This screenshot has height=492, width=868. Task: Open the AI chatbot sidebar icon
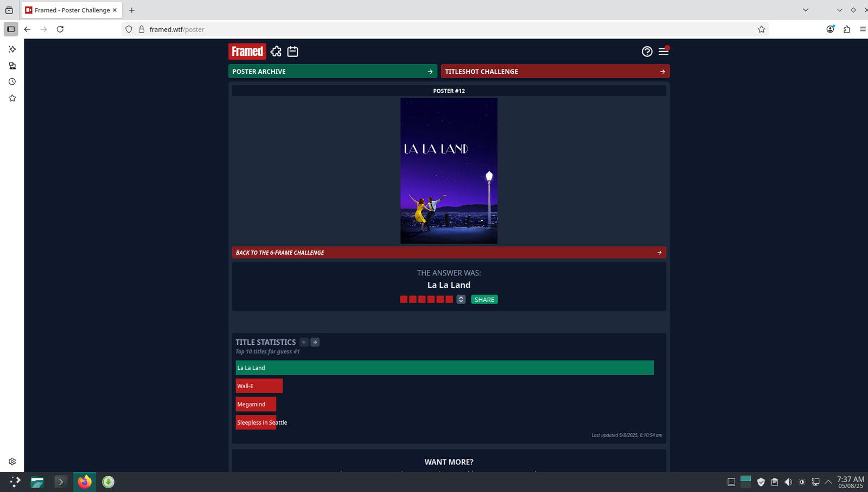[x=12, y=49]
